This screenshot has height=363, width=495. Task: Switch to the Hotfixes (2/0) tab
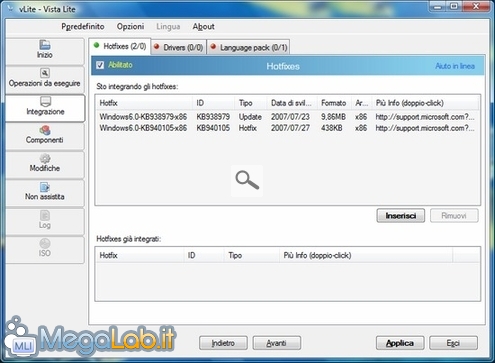120,46
